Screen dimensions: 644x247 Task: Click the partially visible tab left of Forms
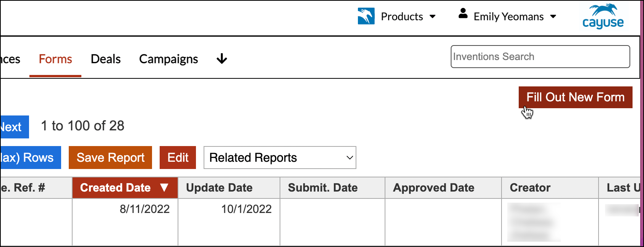pos(10,59)
